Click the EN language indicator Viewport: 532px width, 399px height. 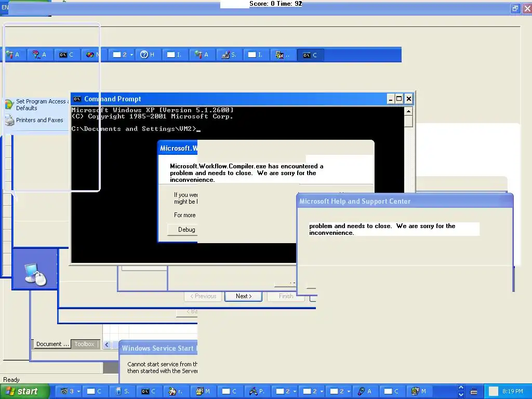click(5, 7)
